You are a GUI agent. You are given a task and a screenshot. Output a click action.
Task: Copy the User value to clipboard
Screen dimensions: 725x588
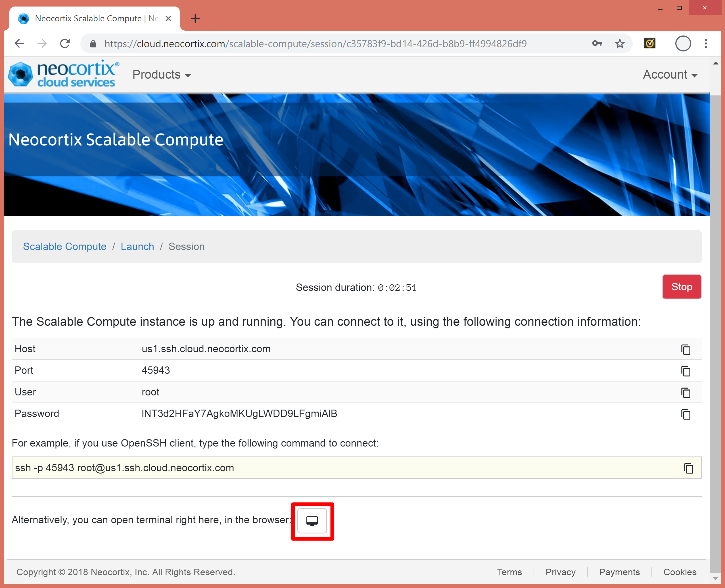pyautogui.click(x=685, y=393)
